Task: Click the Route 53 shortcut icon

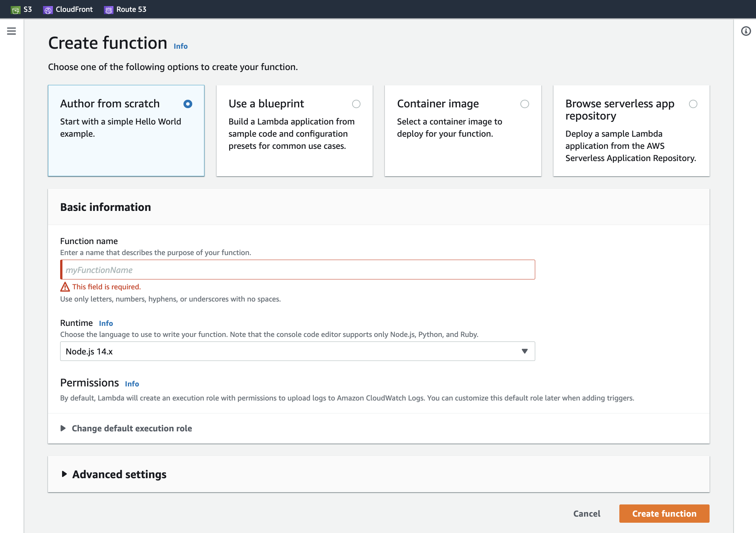Action: [108, 10]
